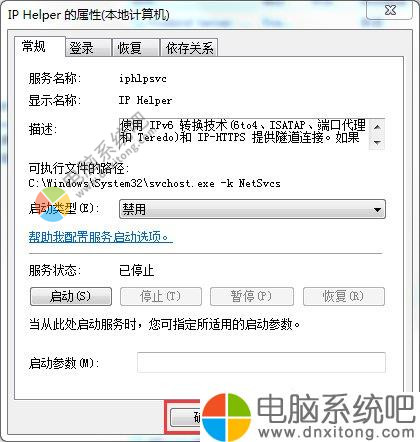
Task: Click the iphlpsvc service name text
Action: pos(143,79)
